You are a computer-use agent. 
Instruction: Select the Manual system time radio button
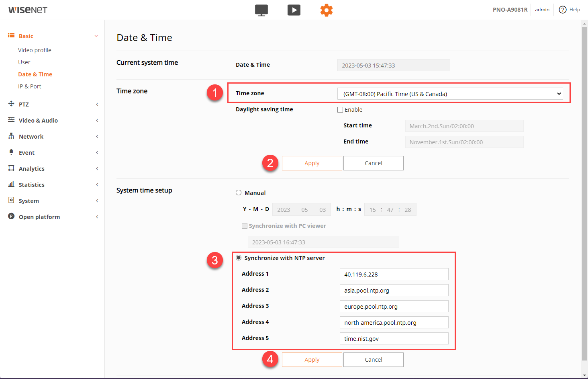(239, 193)
